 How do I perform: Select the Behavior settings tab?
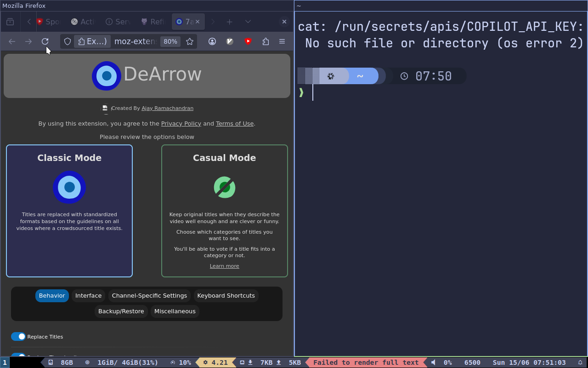(x=52, y=296)
